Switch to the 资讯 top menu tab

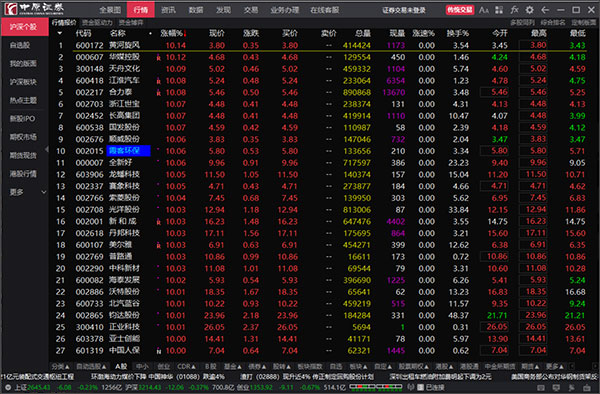168,10
